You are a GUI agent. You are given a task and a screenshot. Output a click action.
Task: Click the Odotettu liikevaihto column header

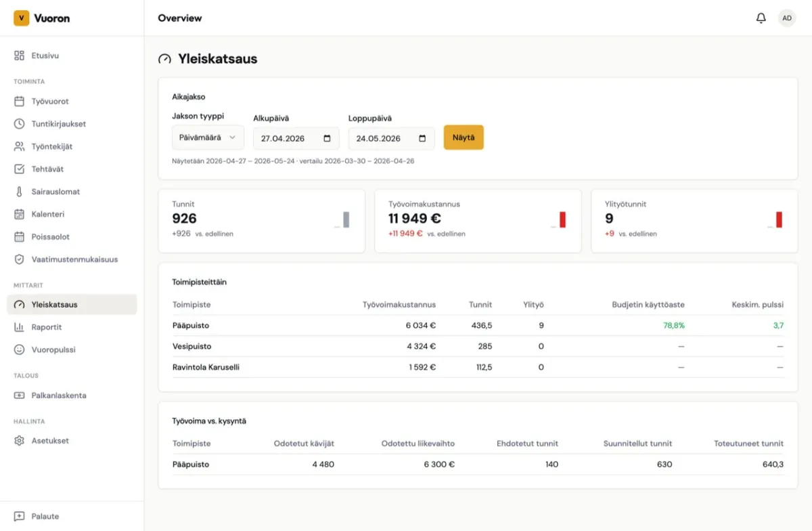pyautogui.click(x=418, y=444)
